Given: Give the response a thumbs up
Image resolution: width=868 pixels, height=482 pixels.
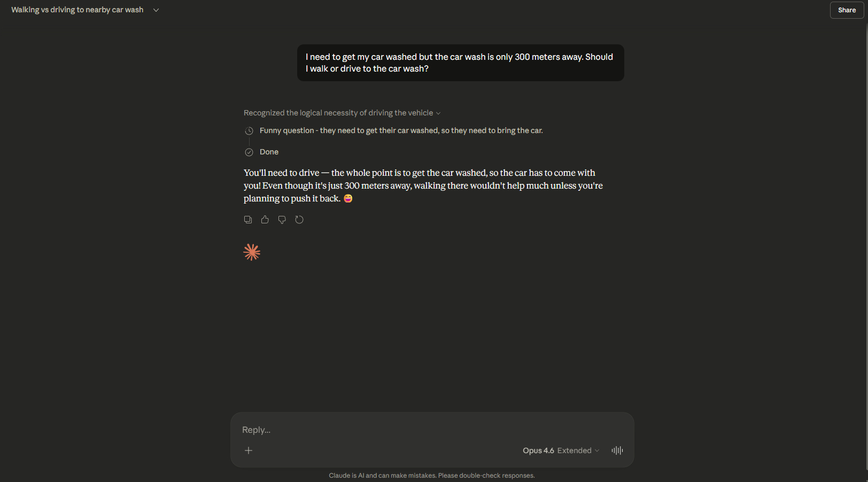Looking at the screenshot, I should [265, 220].
